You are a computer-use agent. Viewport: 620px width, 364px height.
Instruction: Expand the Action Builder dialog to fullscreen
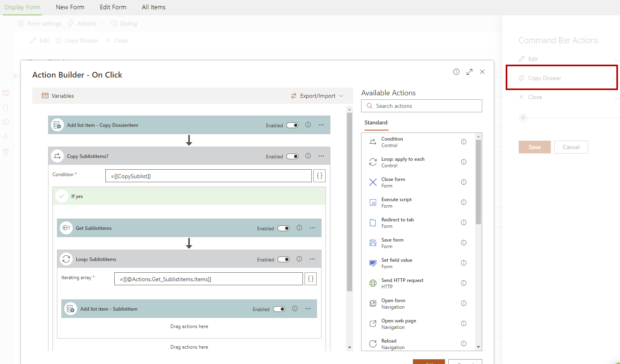tap(469, 72)
